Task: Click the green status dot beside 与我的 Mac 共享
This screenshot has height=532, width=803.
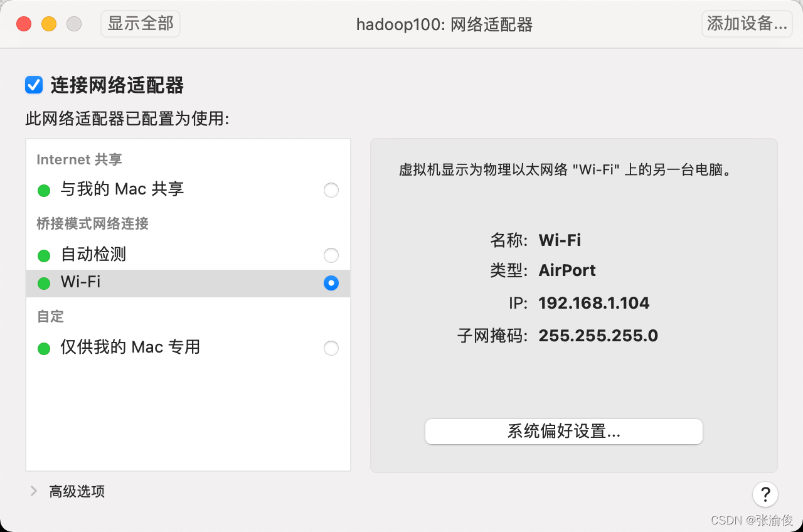Action: 44,190
